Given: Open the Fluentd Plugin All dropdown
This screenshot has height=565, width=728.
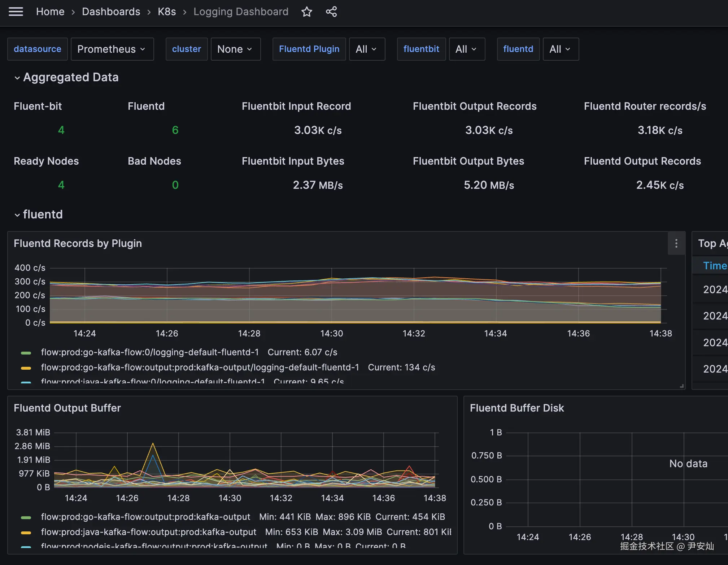Looking at the screenshot, I should tap(367, 49).
